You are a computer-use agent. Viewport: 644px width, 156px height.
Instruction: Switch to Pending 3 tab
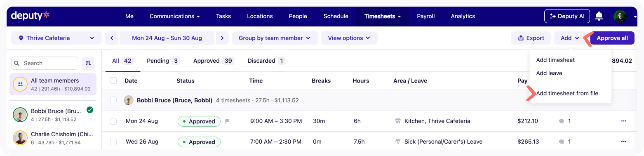point(163,61)
